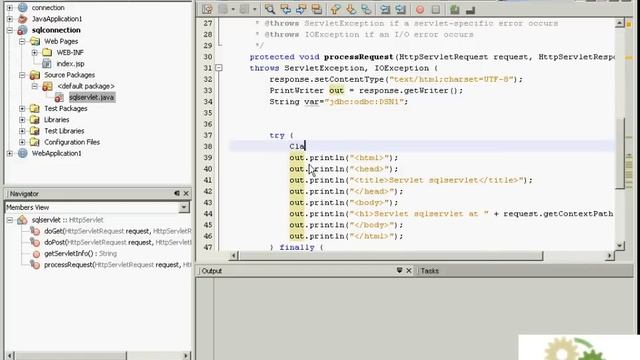The image size is (640, 360).
Task: Start Macro Recording red circle icon
Action: point(420,9)
